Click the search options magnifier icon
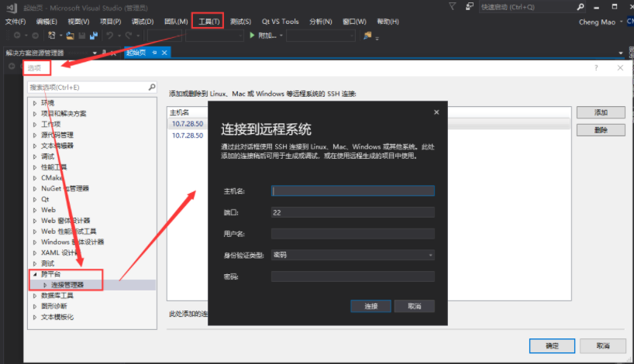This screenshot has height=364, width=634. (152, 87)
